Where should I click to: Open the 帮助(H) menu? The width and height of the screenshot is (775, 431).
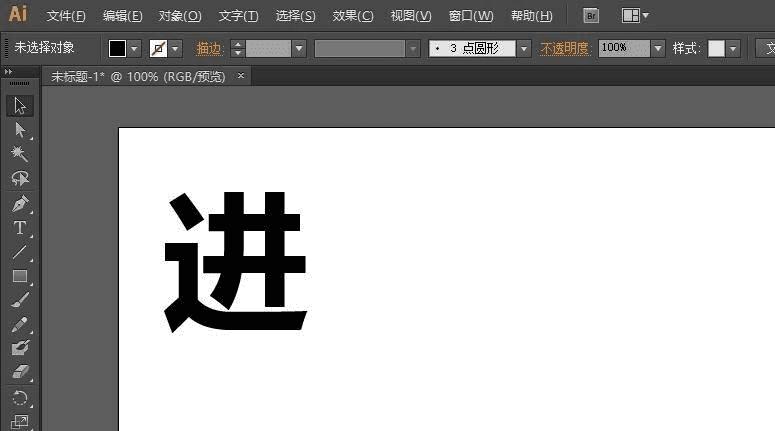[532, 16]
